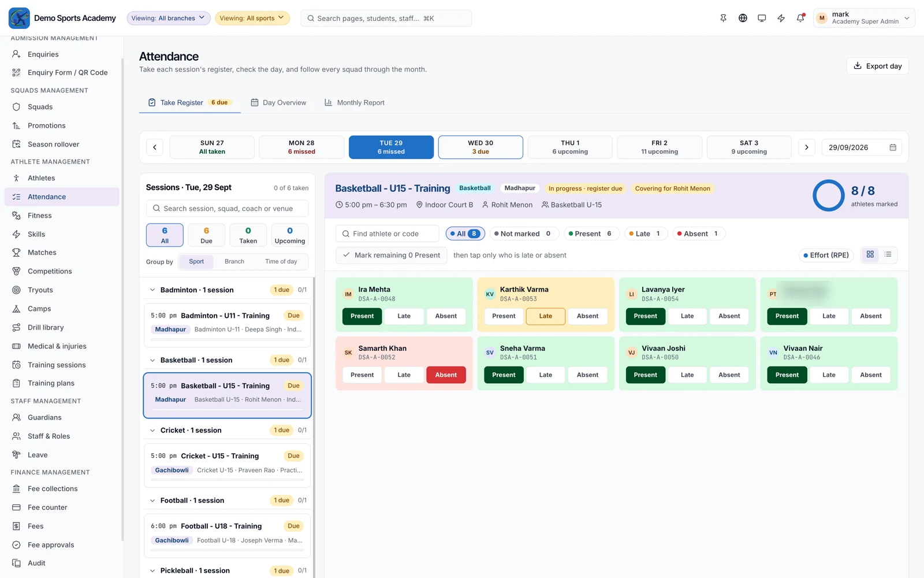Go to previous week arrow
This screenshot has width=924, height=578.
click(155, 147)
